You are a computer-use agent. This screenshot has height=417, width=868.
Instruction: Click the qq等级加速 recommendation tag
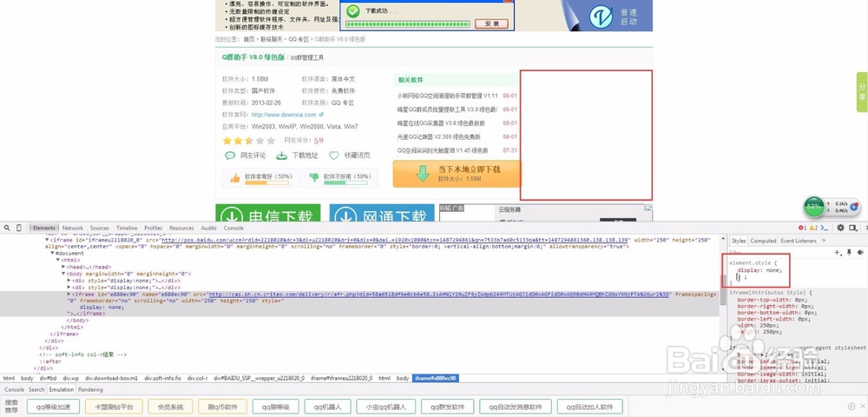(x=53, y=407)
